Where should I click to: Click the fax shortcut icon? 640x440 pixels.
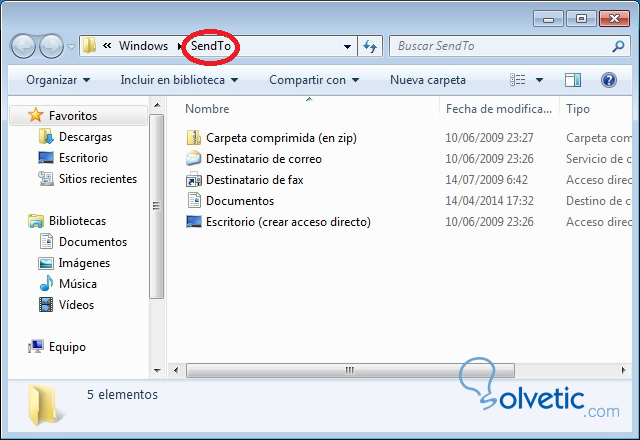pyautogui.click(x=193, y=179)
